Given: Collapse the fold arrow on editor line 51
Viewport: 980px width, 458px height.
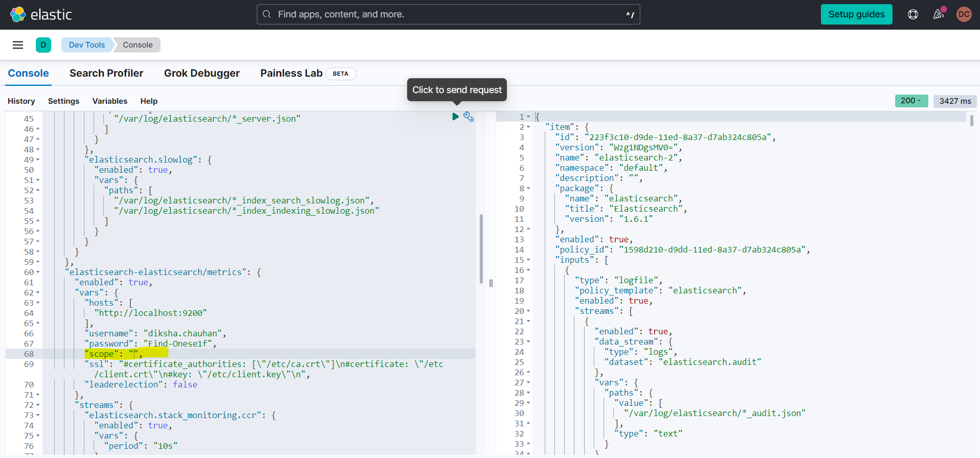Looking at the screenshot, I should [38, 180].
